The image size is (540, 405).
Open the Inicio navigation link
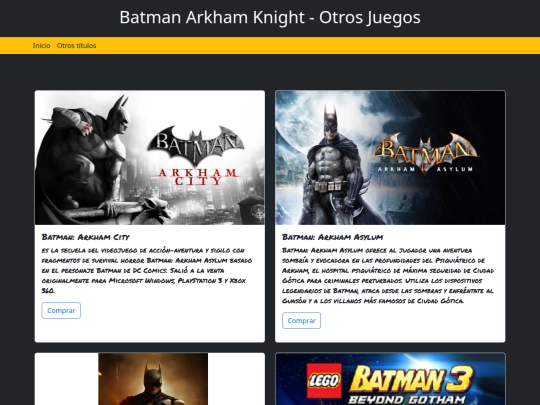click(x=41, y=45)
